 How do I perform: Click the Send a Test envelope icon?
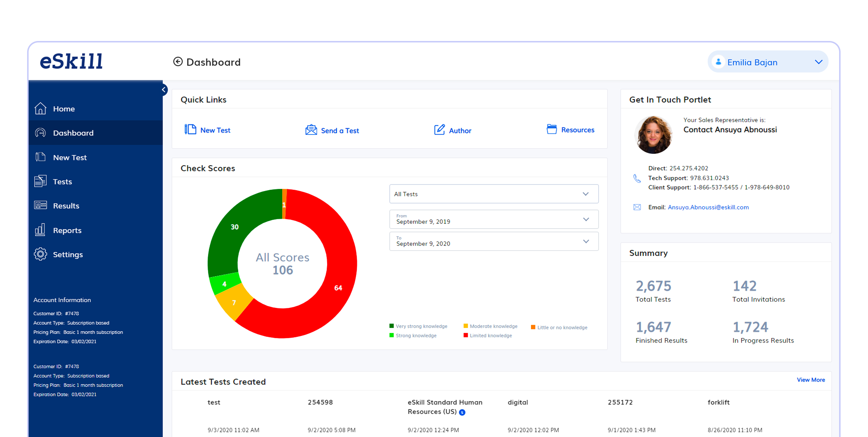click(311, 130)
